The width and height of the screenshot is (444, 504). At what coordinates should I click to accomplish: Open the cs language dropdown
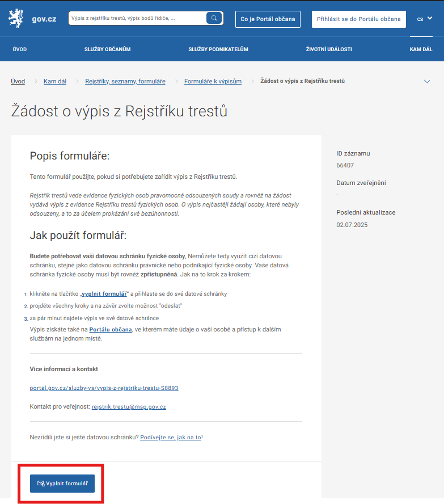pos(424,19)
